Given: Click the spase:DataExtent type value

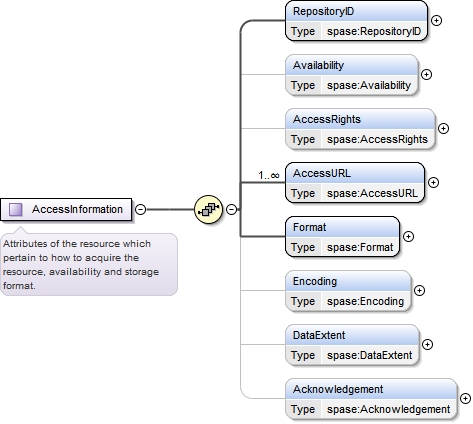Looking at the screenshot, I should (369, 355).
